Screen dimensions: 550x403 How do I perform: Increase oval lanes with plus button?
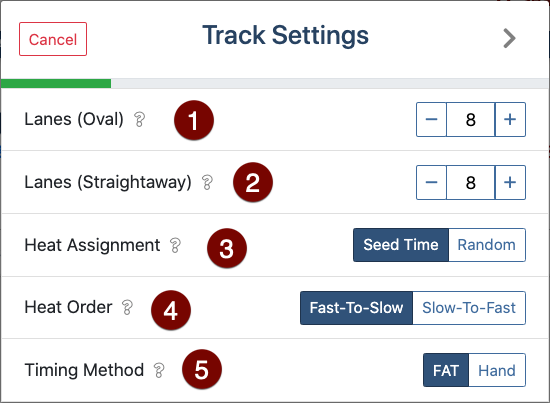[x=510, y=120]
